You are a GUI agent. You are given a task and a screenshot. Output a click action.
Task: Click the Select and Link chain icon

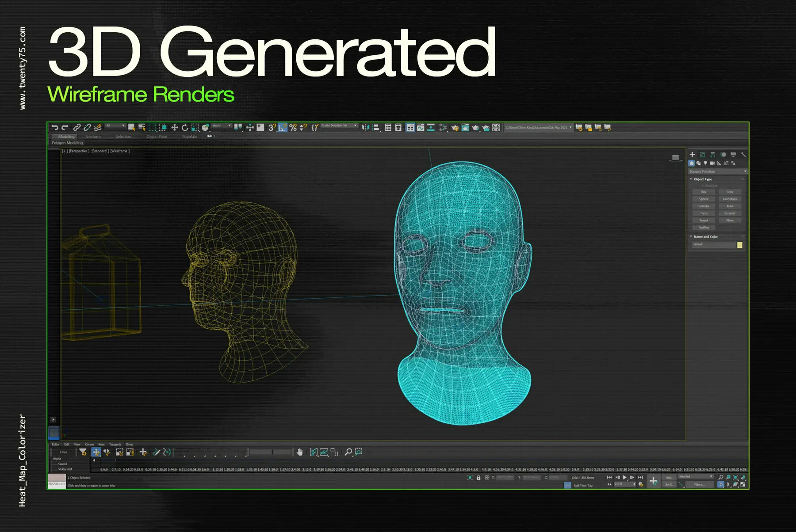click(x=77, y=128)
